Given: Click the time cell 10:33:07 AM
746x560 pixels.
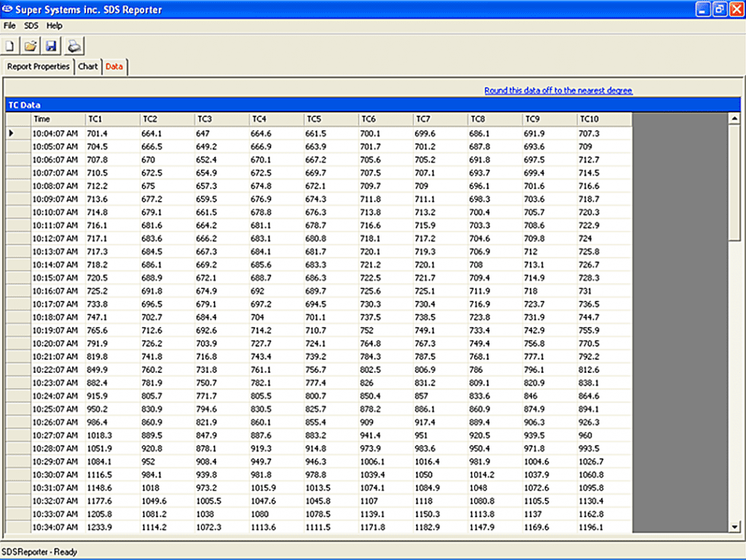Looking at the screenshot, I should pos(55,514).
